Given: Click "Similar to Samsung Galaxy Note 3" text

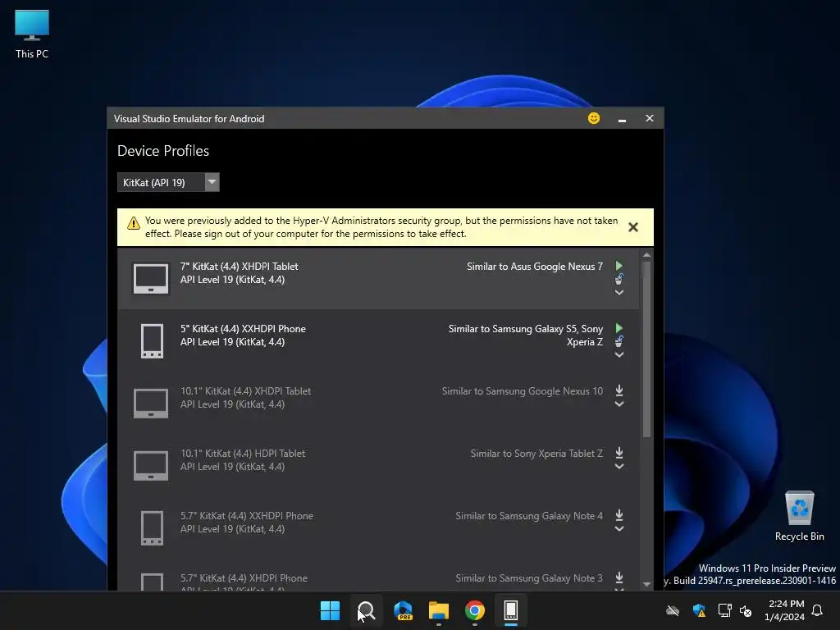Looking at the screenshot, I should pos(529,578).
